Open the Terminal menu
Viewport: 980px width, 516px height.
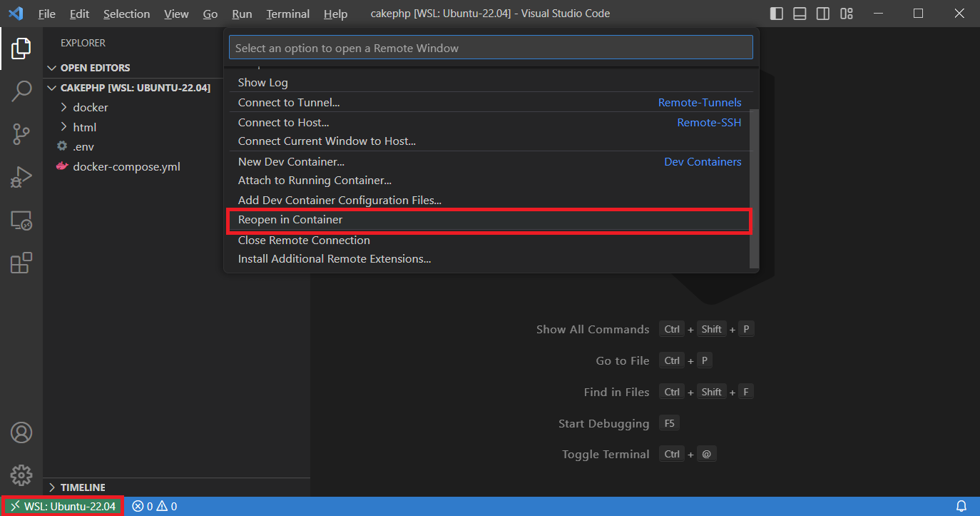288,14
